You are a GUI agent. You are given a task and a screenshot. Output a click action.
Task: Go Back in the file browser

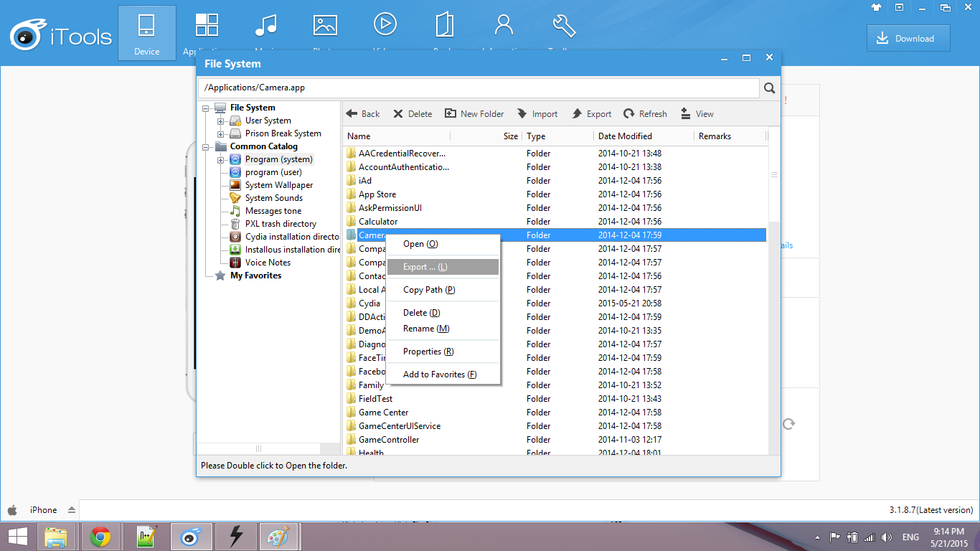[363, 113]
